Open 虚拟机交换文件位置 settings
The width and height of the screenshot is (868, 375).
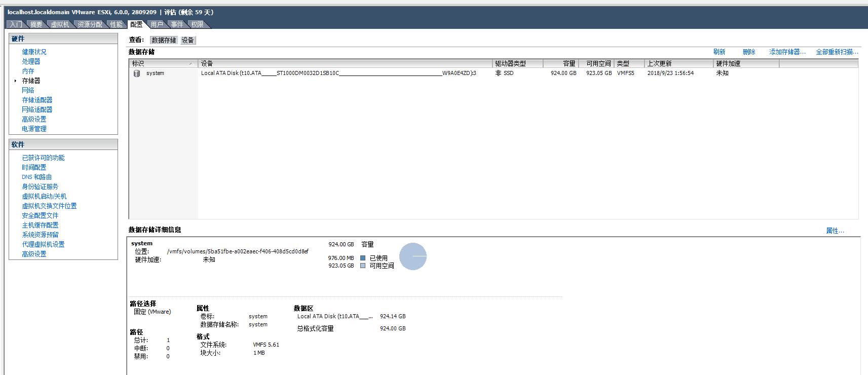click(x=49, y=206)
